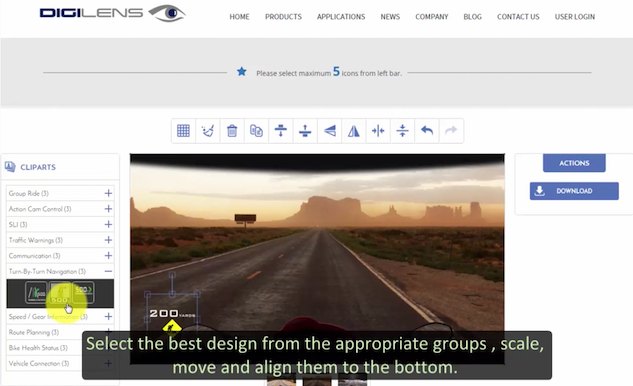Viewport: 633px width, 386px height.
Task: Click the Bike Health Status (3) label
Action: (38, 348)
